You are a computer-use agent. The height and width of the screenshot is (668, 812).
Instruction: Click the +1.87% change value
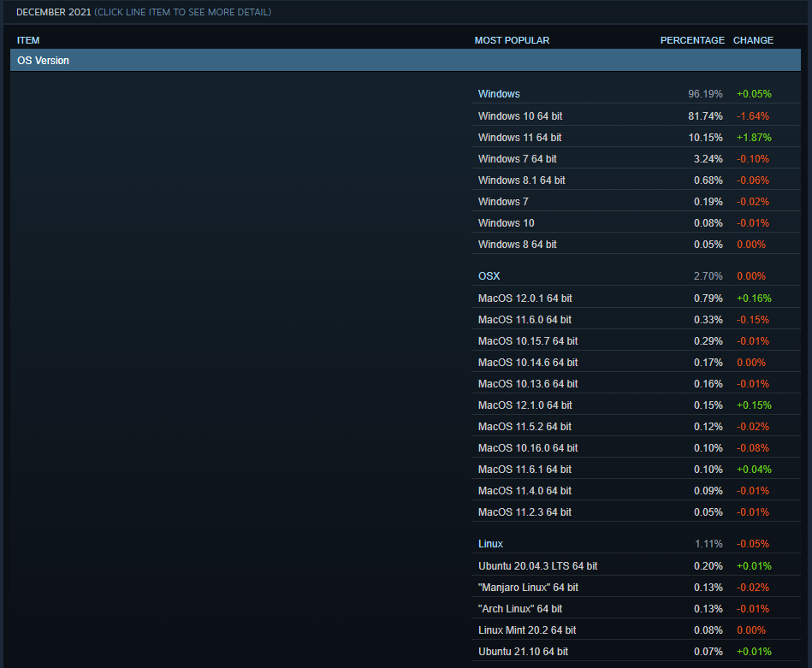[754, 137]
